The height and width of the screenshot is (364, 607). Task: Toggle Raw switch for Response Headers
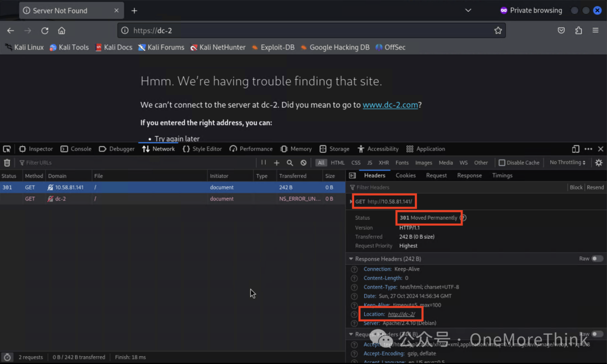pos(597,259)
